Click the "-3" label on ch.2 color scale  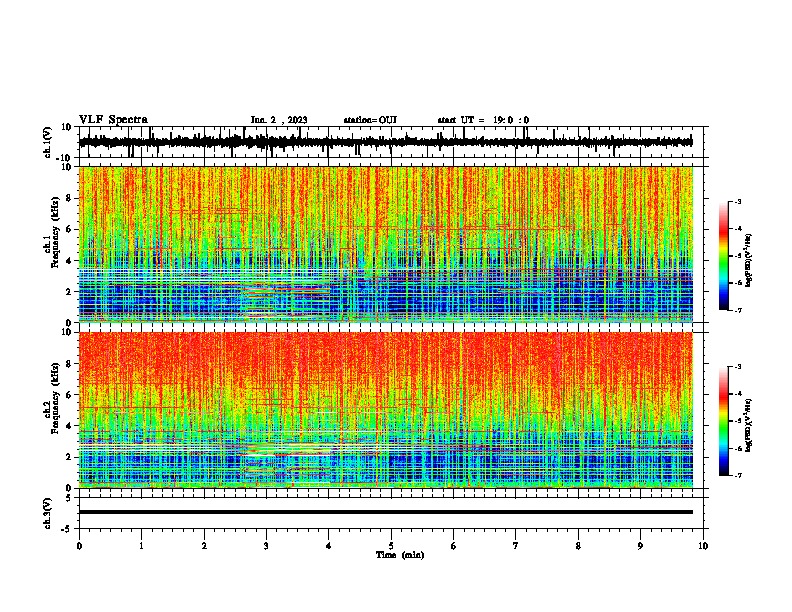[738, 367]
